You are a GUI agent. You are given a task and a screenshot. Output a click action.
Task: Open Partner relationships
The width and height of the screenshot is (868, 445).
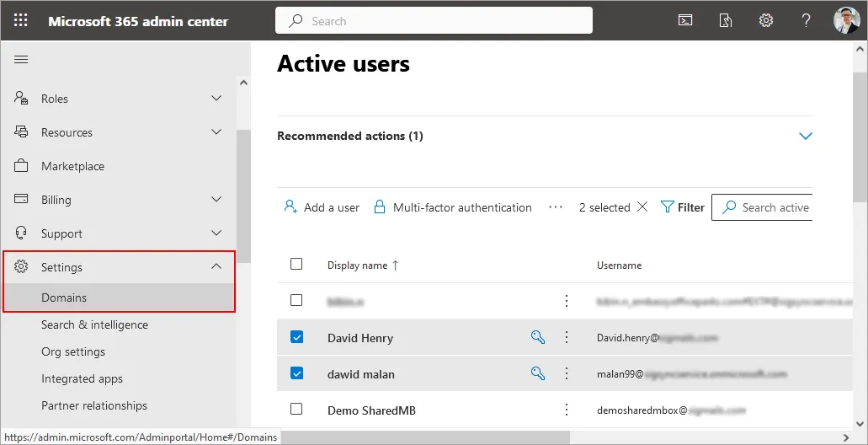(x=94, y=405)
